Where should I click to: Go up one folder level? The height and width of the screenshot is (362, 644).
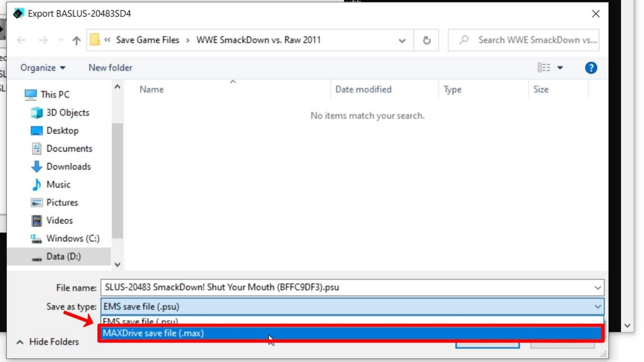click(x=76, y=40)
